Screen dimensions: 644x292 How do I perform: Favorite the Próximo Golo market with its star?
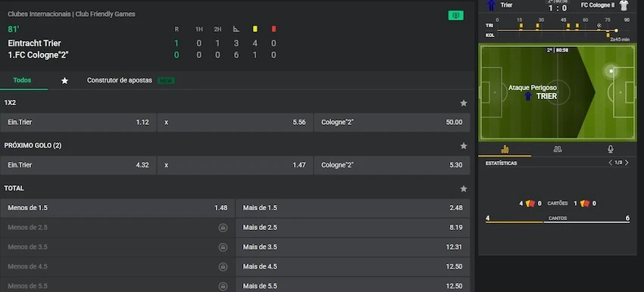click(x=464, y=145)
